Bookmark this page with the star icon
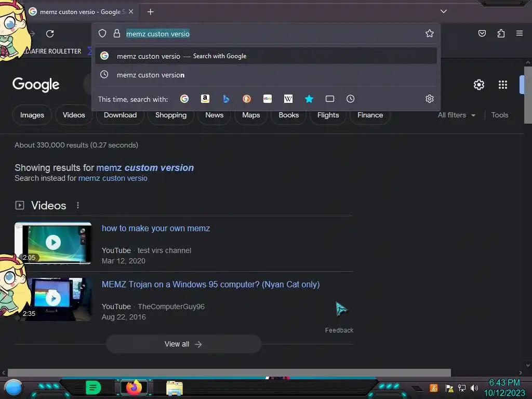Screen dimensions: 532x399 pyautogui.click(x=430, y=33)
